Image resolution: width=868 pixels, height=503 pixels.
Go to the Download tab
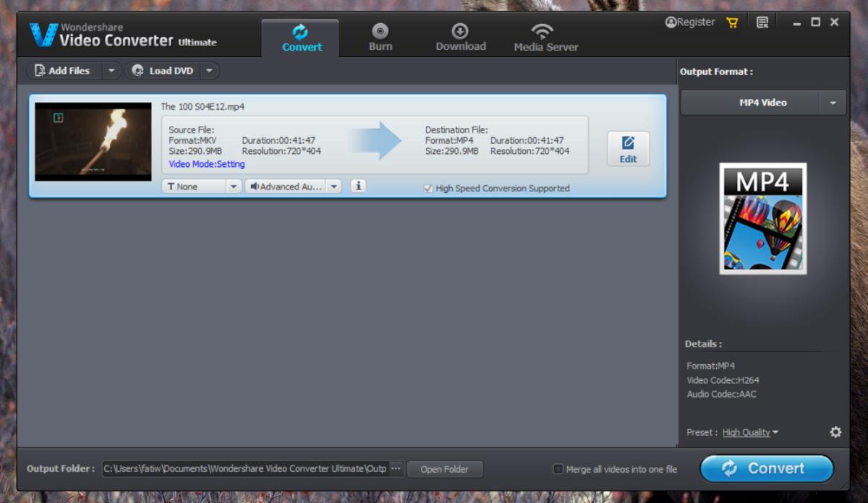click(461, 38)
